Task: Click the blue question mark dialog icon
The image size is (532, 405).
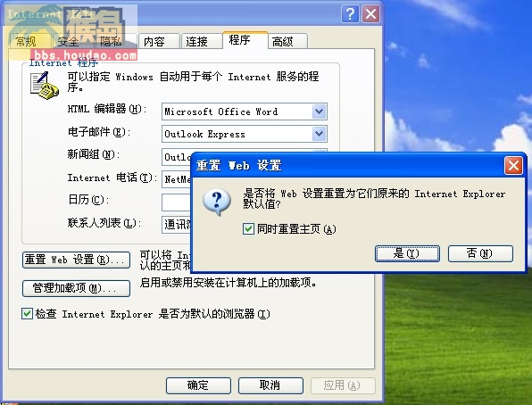Action: coord(217,202)
